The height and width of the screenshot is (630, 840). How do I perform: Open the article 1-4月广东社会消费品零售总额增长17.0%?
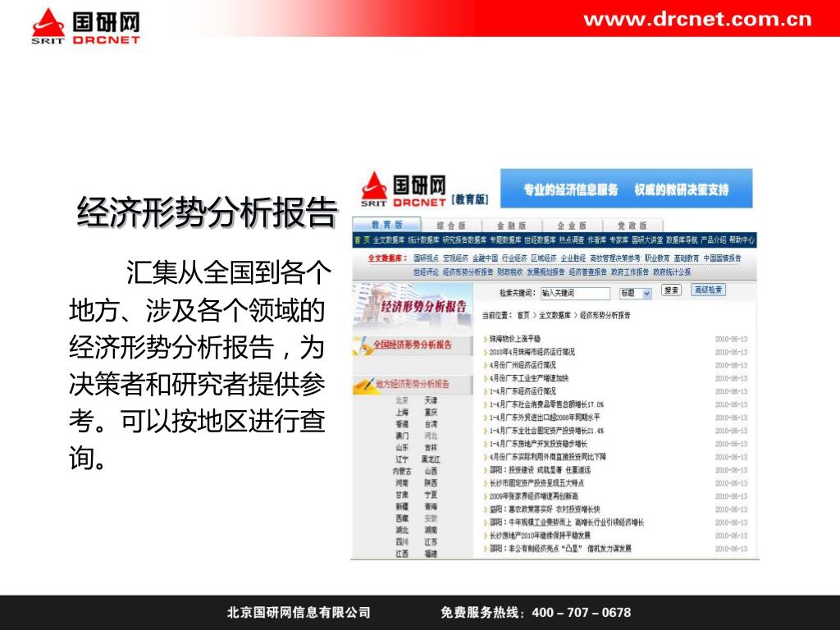pyautogui.click(x=546, y=404)
